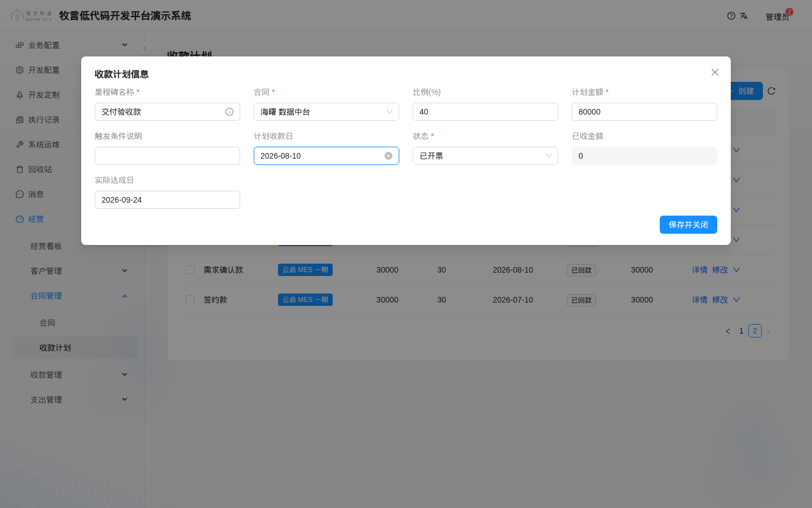The height and width of the screenshot is (508, 812).
Task: Open the 状态 dropdown showing 已开票
Action: pyautogui.click(x=486, y=156)
